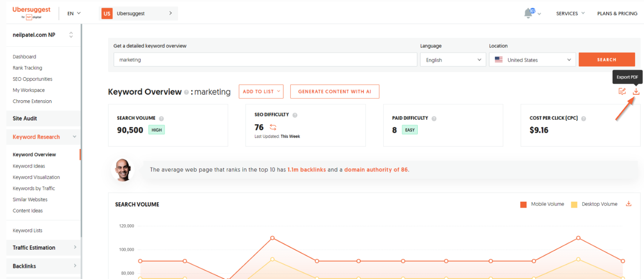Refresh the SEO Difficulty score
The height and width of the screenshot is (279, 644).
tap(273, 127)
